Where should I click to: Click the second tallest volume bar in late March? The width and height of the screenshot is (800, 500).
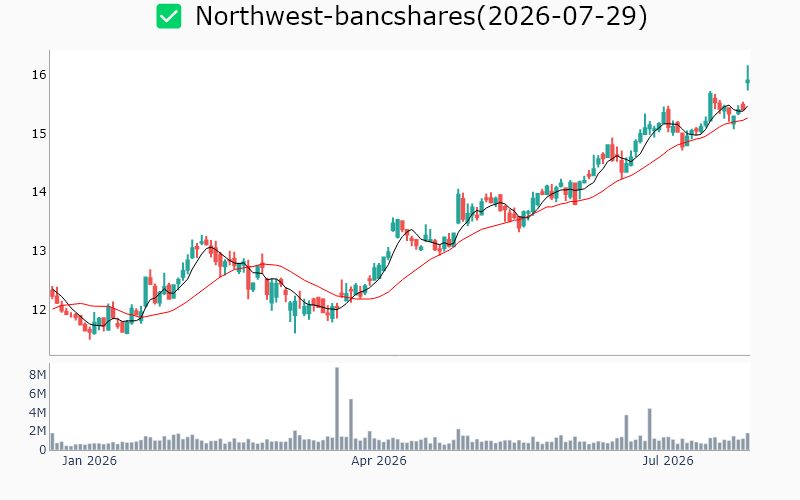tap(351, 424)
